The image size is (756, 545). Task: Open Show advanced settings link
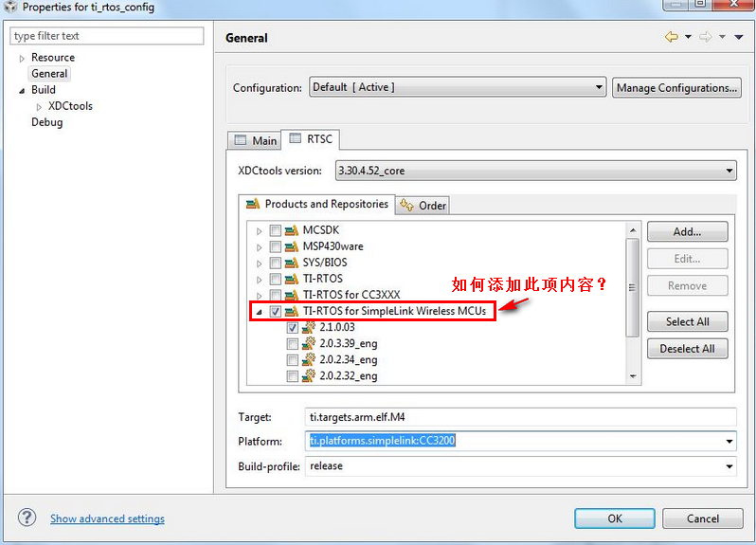pos(107,518)
